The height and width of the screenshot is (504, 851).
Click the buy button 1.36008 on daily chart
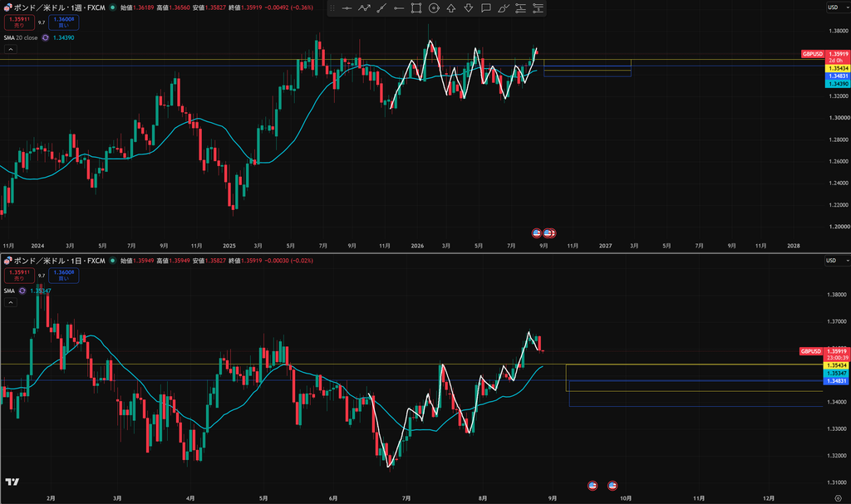point(63,276)
